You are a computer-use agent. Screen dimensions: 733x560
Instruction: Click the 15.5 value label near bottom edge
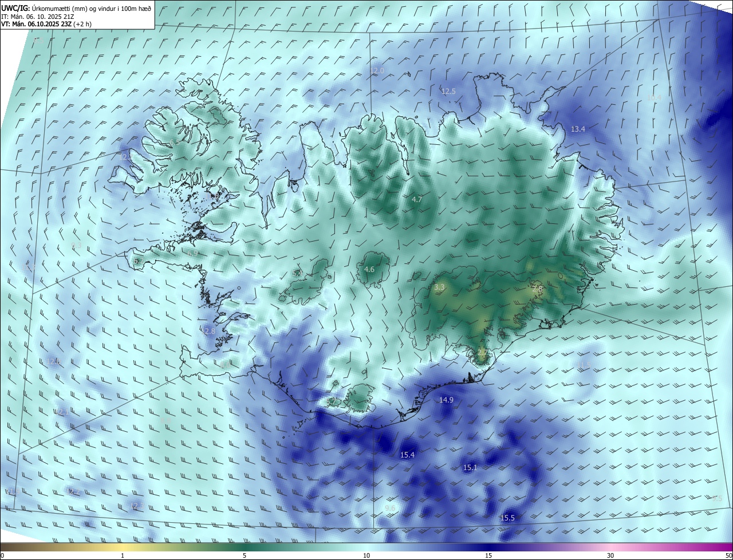[507, 518]
